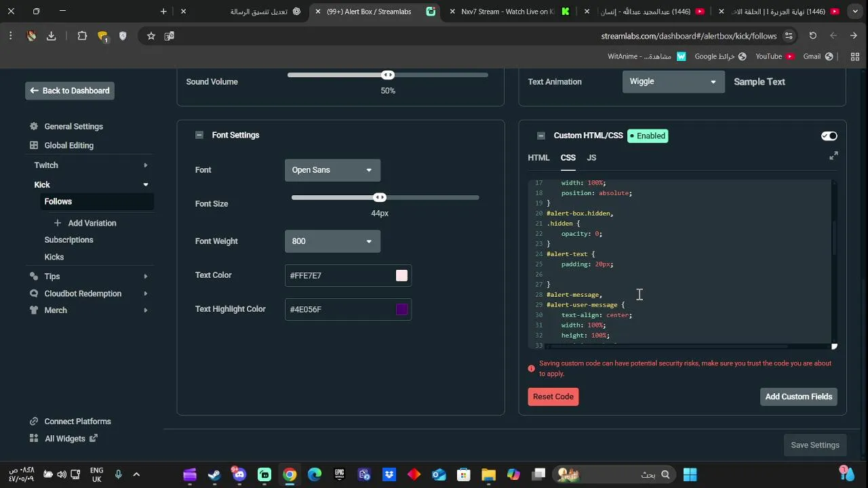
Task: Open Epic Games Launcher in taskbar
Action: click(340, 474)
